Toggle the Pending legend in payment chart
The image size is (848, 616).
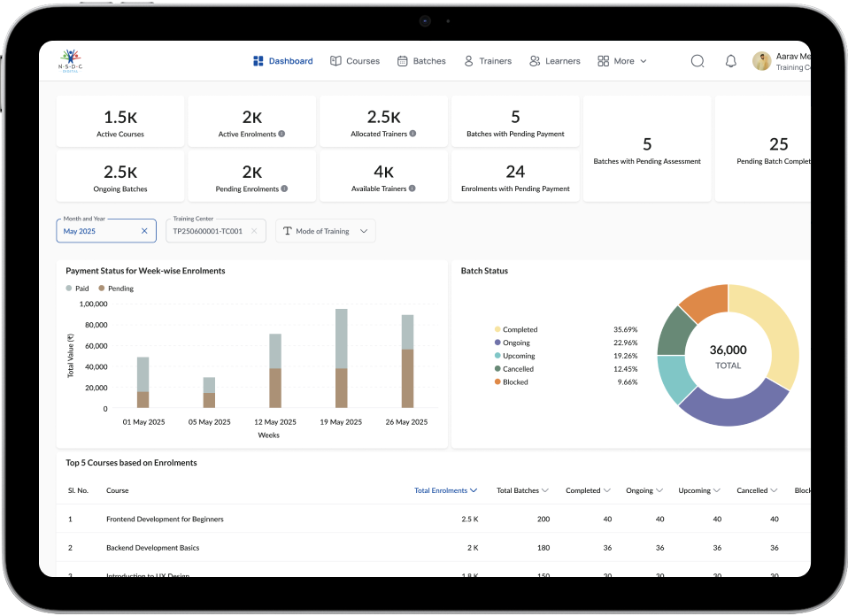pos(115,289)
